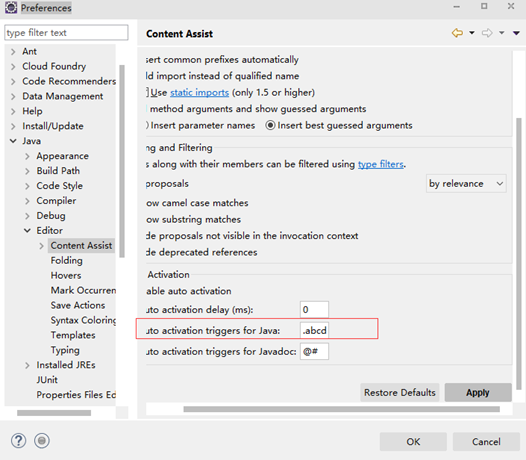Viewport: 526px width, 460px height.
Task: Expand the Debug node
Action: 27,216
